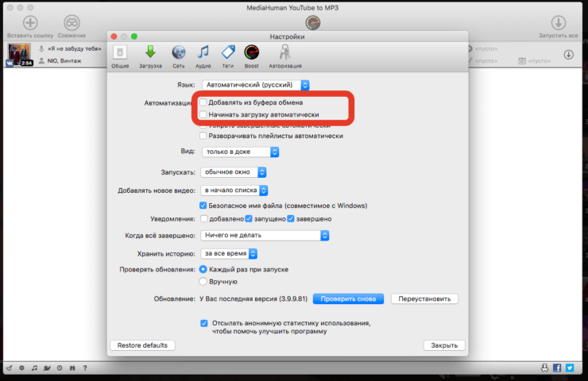
Task: Enable Начинать загрузку автоматически checkbox
Action: [x=203, y=114]
